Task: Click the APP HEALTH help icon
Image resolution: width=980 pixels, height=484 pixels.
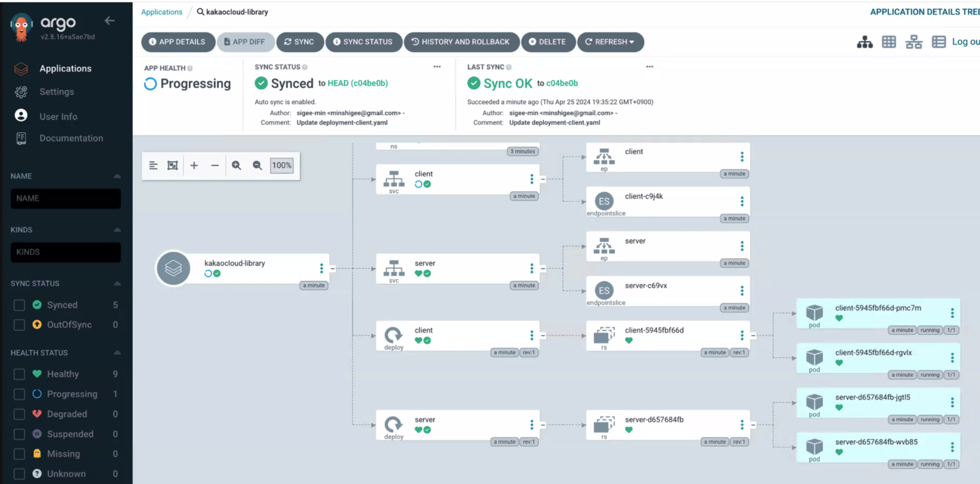Action: point(190,68)
